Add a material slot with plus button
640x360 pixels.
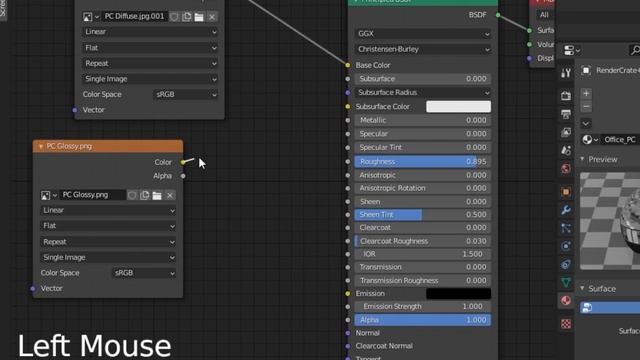coord(586,93)
